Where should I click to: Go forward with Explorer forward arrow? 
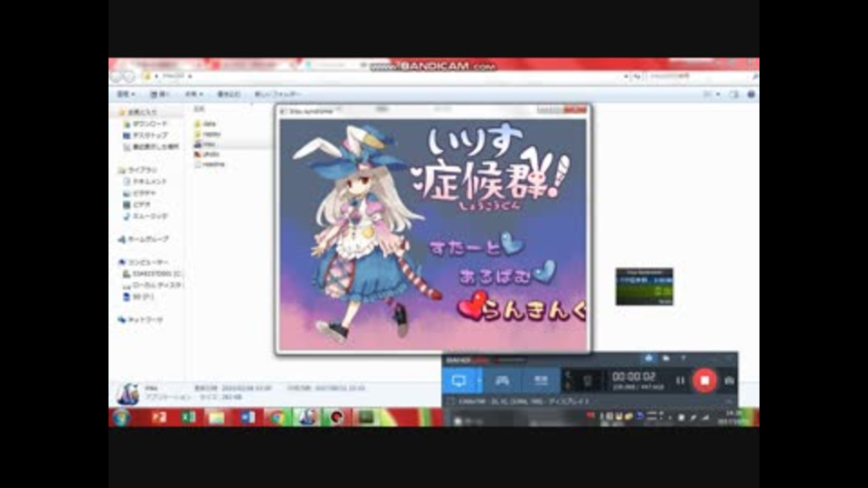point(128,76)
